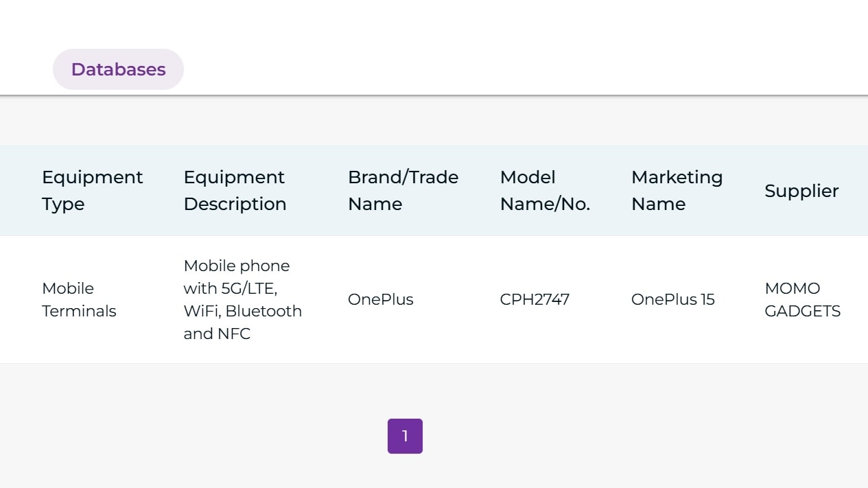Viewport: 868px width, 488px height.
Task: Click the 'Mobile phone' description line
Action: [x=237, y=266]
